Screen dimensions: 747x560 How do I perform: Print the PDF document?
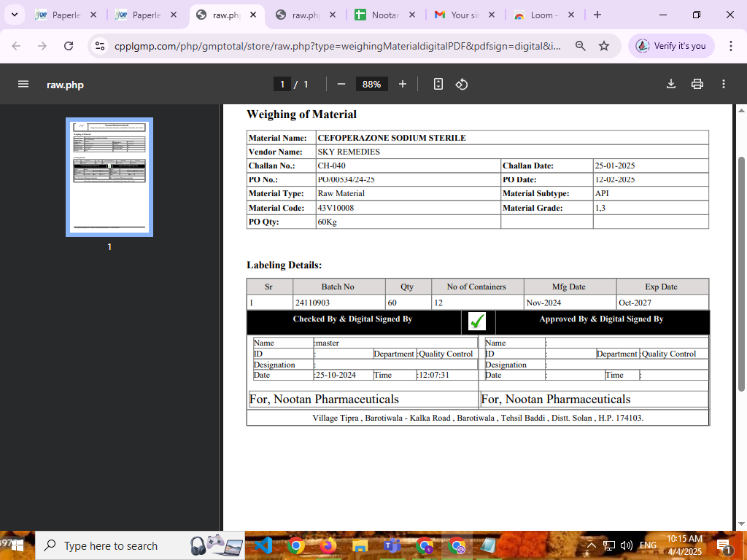(x=697, y=84)
